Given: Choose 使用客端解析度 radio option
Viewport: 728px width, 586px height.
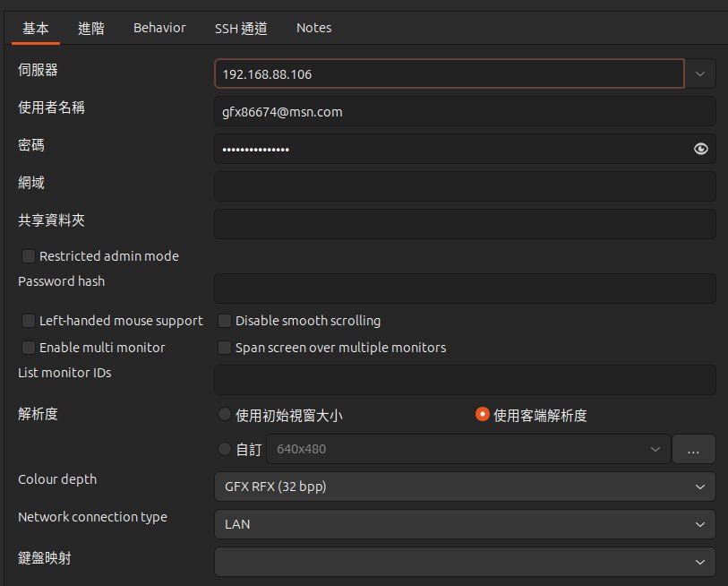Looking at the screenshot, I should [x=483, y=415].
